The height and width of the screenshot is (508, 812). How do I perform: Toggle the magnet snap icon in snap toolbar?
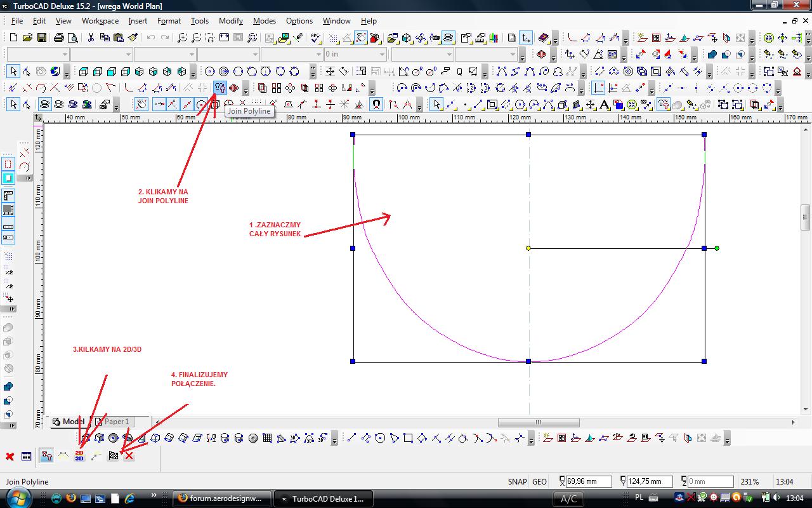pyautogui.click(x=376, y=105)
